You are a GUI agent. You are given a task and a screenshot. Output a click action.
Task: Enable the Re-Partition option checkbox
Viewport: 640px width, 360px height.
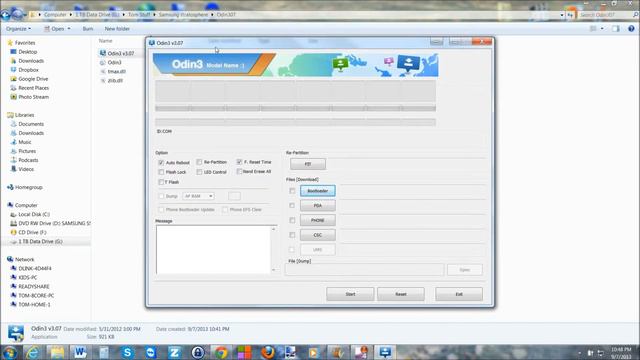199,162
